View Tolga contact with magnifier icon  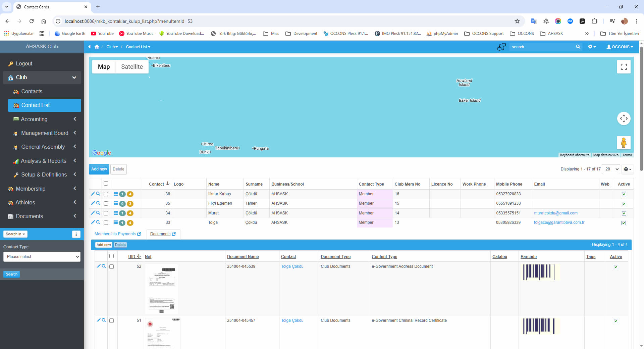click(98, 222)
